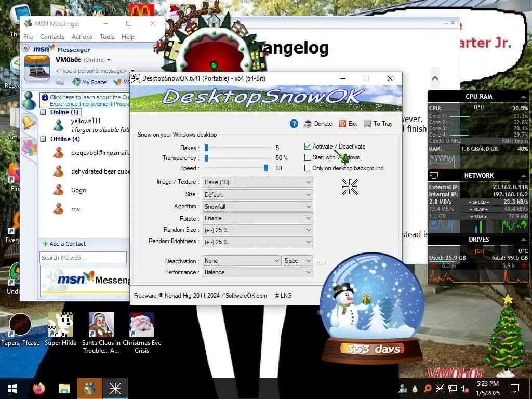Click the mail envelope icon in Messenger

pyautogui.click(x=60, y=82)
